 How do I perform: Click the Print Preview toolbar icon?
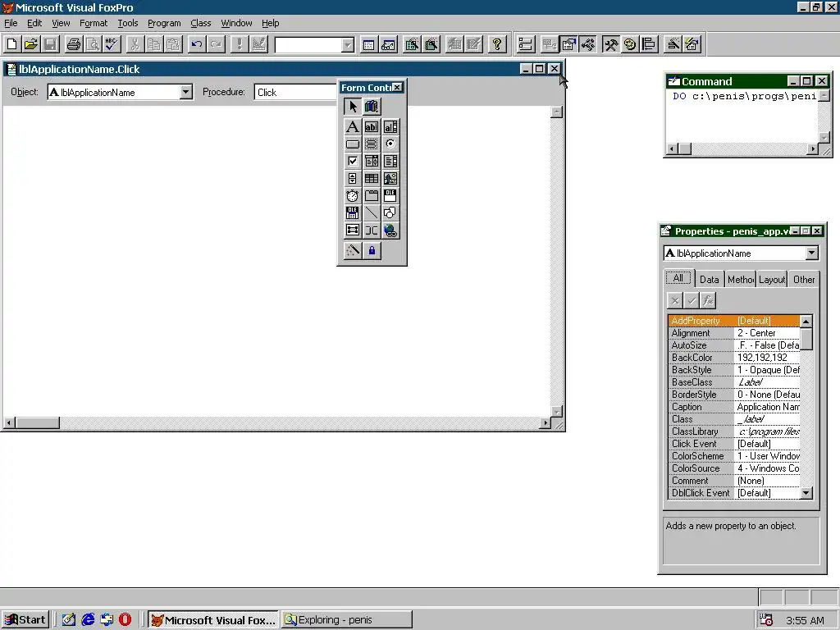pyautogui.click(x=93, y=44)
